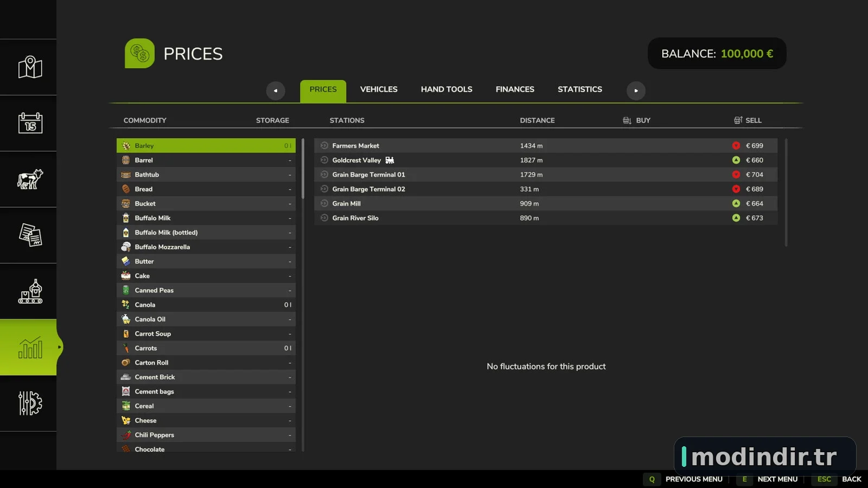This screenshot has height=488, width=868.
Task: Select the Cereal commodity row
Action: (206, 406)
